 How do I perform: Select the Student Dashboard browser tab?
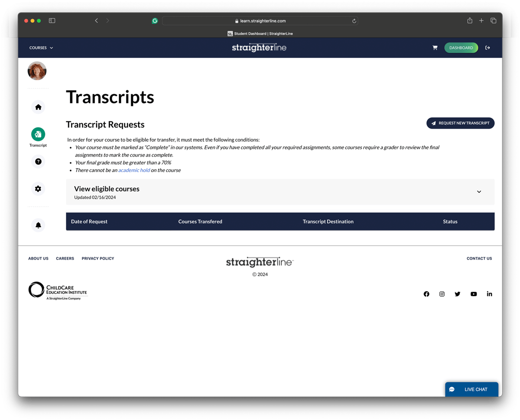pos(260,33)
